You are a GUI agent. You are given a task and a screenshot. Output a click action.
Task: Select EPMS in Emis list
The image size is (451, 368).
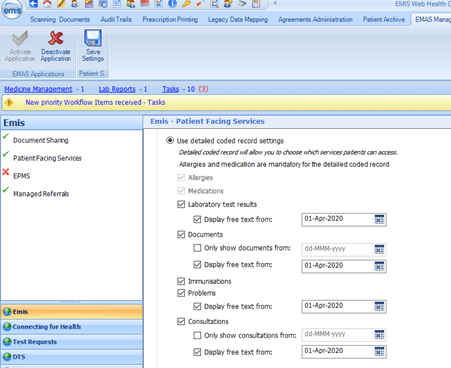[x=22, y=176]
